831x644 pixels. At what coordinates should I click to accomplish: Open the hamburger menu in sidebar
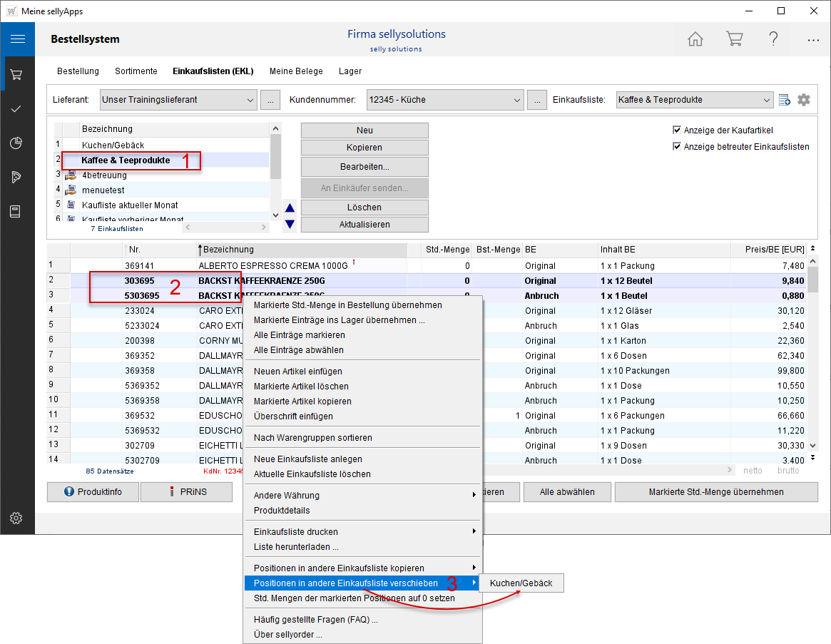17,39
